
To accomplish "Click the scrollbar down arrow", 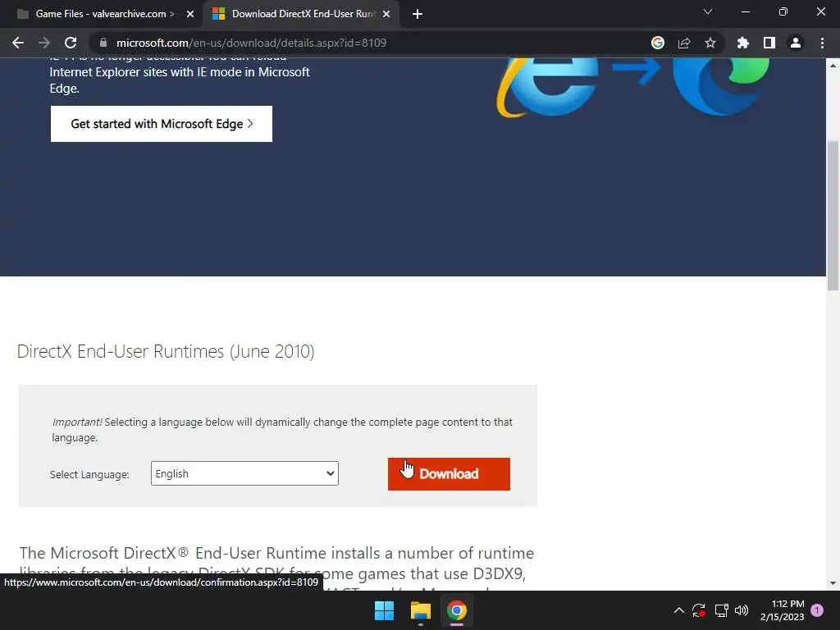I will coord(833,583).
